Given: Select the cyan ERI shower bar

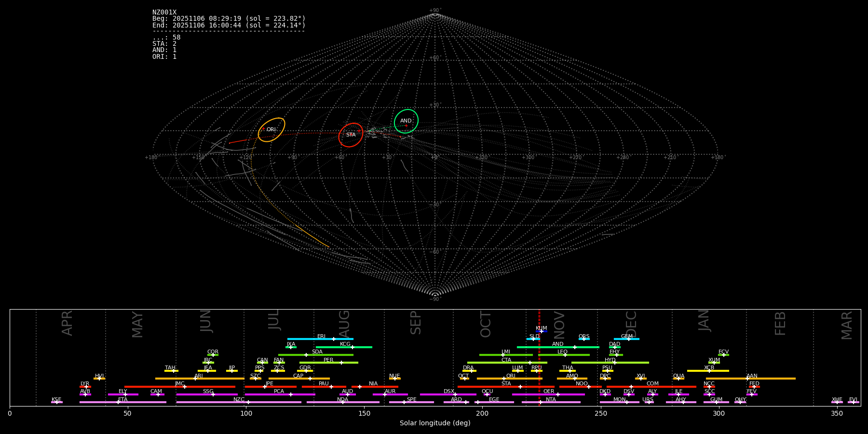Looking at the screenshot, I should (320, 339).
